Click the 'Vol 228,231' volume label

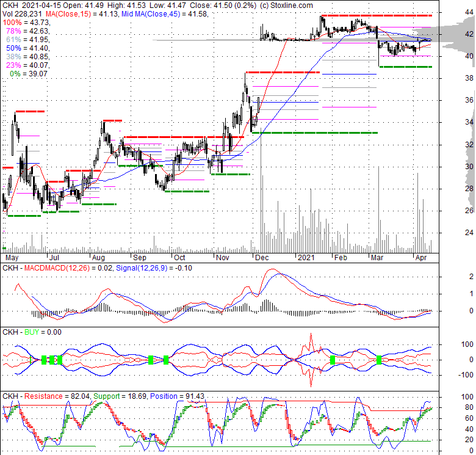point(22,13)
